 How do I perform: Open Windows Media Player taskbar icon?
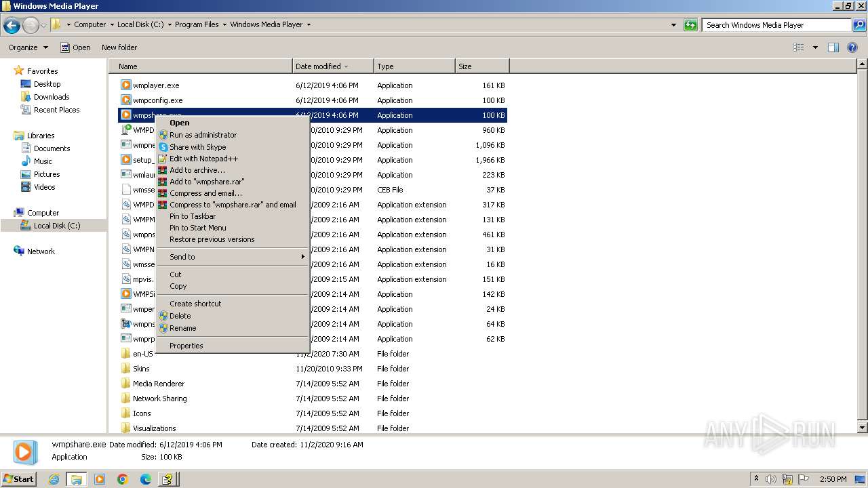point(100,479)
